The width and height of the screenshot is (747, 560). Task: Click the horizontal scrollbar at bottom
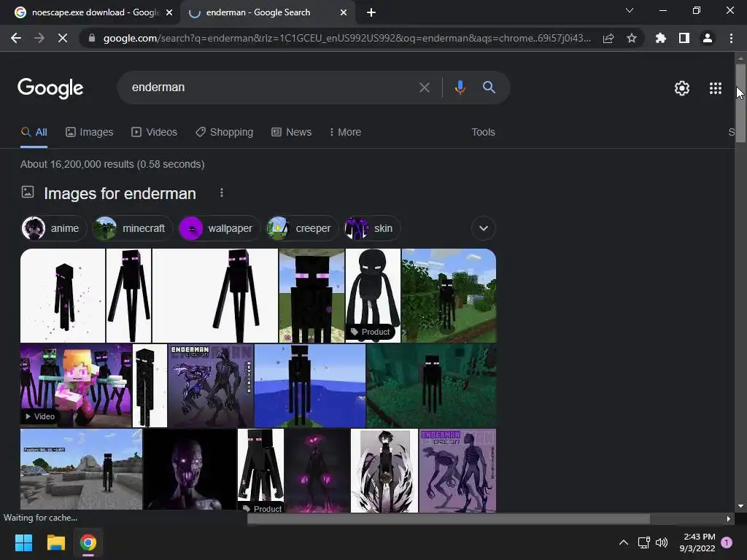coord(449,518)
